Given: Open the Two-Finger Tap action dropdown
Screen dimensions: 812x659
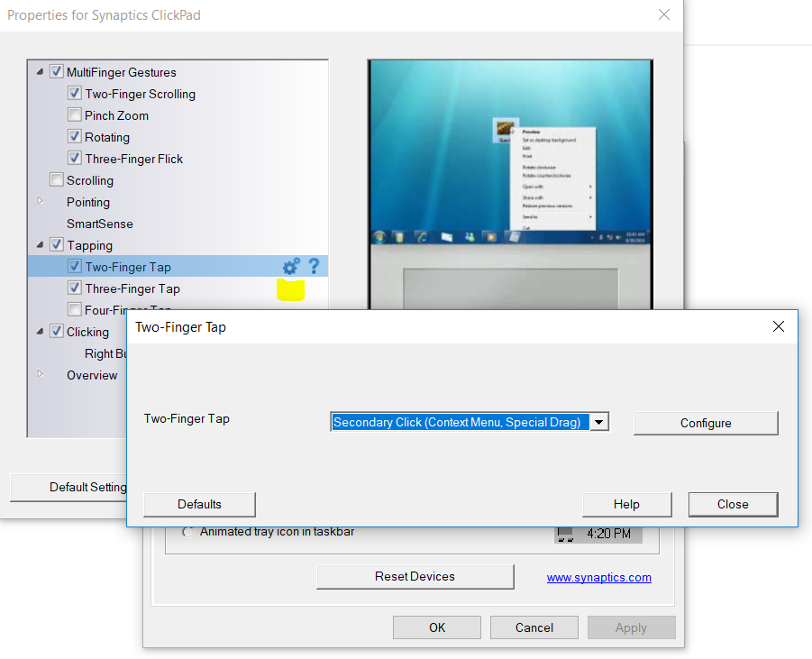Looking at the screenshot, I should point(599,421).
